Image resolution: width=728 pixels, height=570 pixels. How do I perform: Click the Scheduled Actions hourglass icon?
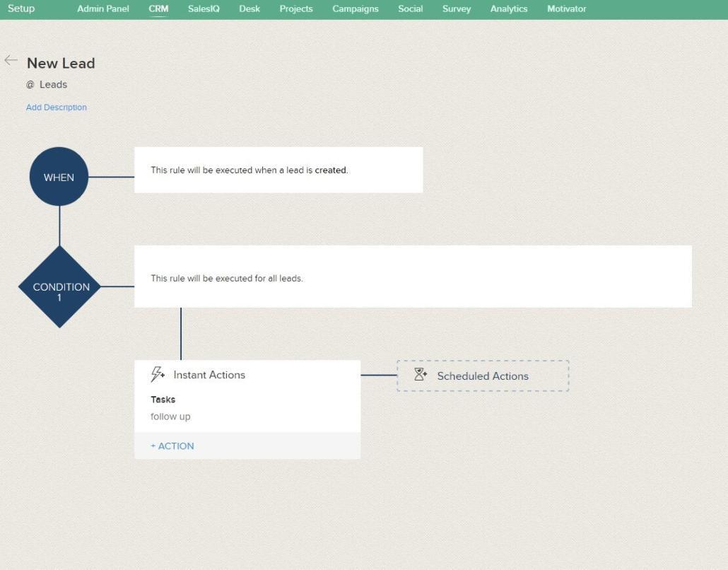click(421, 374)
